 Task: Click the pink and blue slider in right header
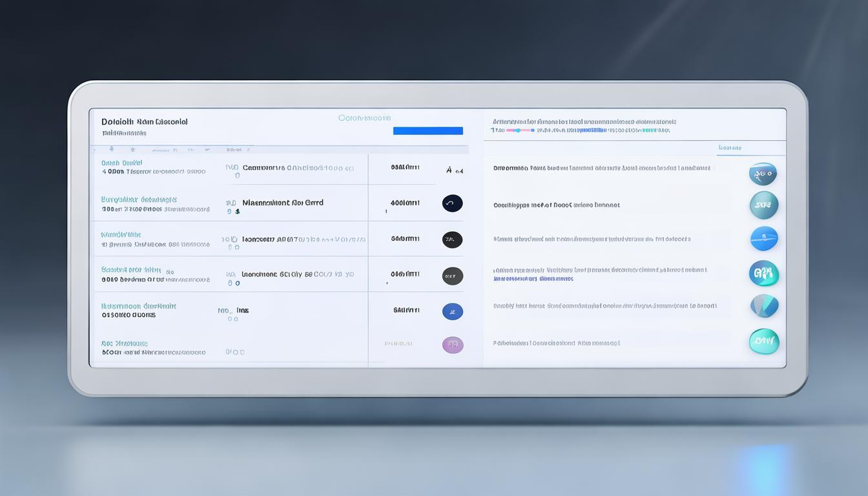point(519,130)
